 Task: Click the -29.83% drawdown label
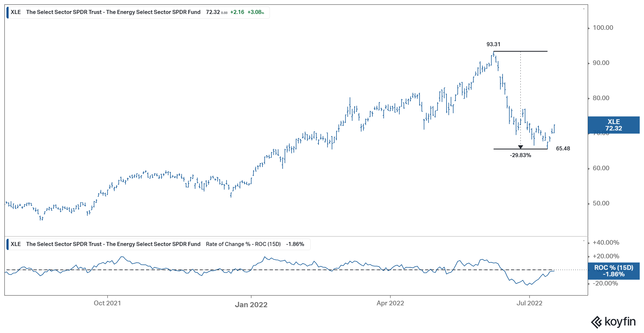(521, 155)
